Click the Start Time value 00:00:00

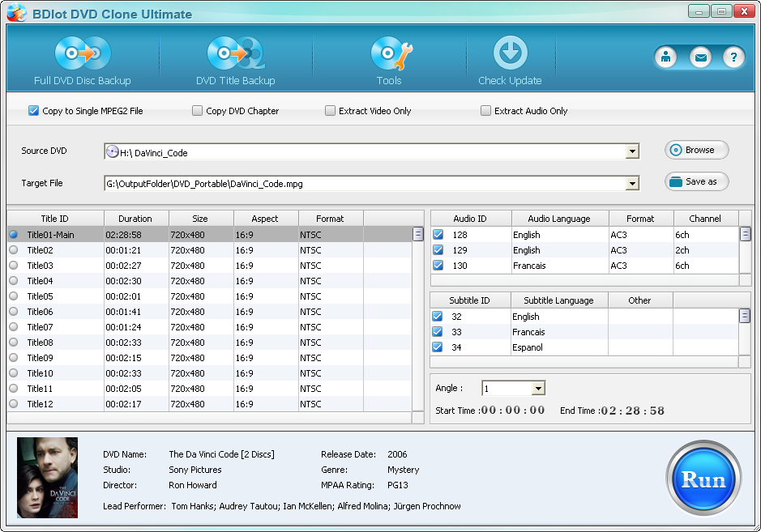pos(513,411)
